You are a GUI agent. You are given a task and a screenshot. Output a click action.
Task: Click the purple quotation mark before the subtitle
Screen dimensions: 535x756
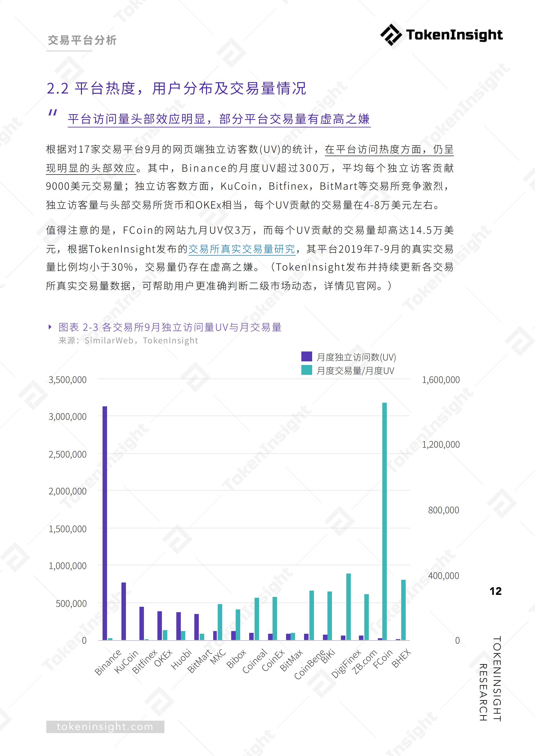(x=53, y=113)
